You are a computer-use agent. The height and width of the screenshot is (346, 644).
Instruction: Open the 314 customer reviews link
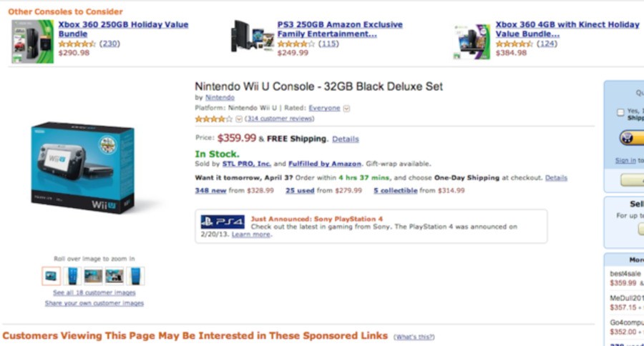pyautogui.click(x=279, y=119)
